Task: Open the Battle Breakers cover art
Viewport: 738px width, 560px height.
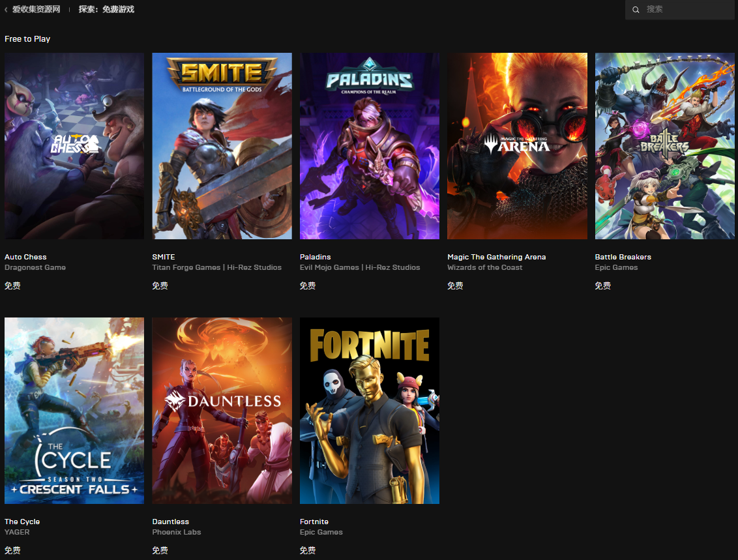Action: tap(664, 146)
